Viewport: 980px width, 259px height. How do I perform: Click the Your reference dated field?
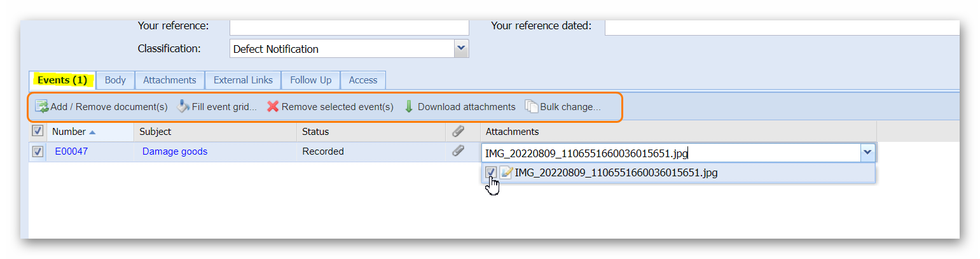[x=781, y=27]
